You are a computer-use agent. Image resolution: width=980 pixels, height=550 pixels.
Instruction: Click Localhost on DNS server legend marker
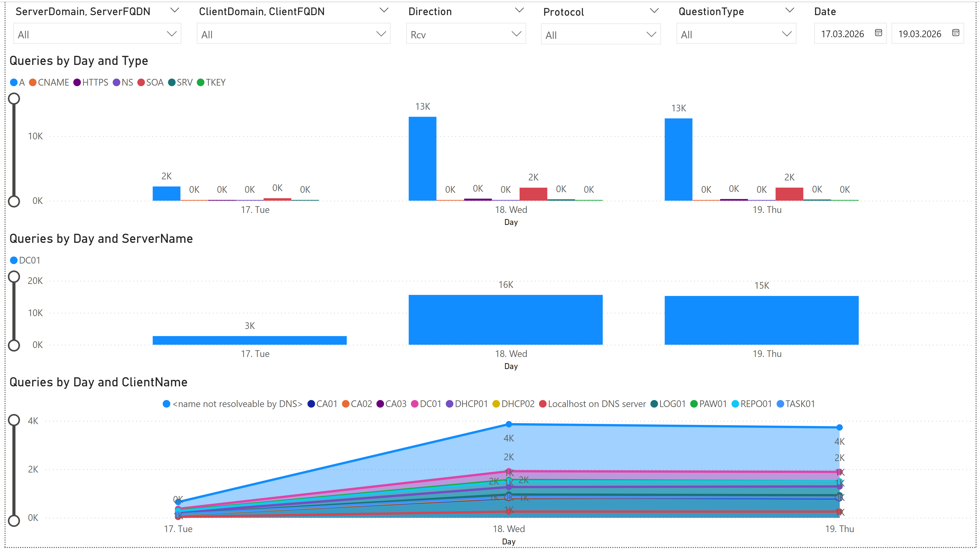coord(543,404)
